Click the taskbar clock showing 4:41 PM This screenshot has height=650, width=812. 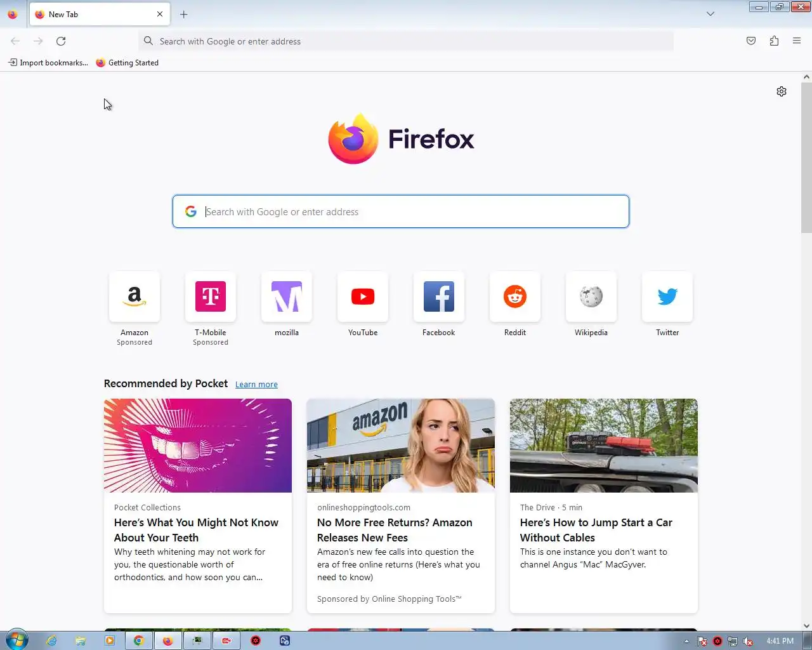(780, 641)
